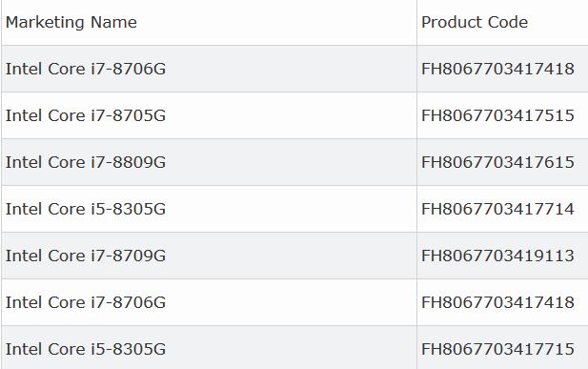588x369 pixels.
Task: Select the i7-8706G name directly under the header
Action: (x=86, y=69)
